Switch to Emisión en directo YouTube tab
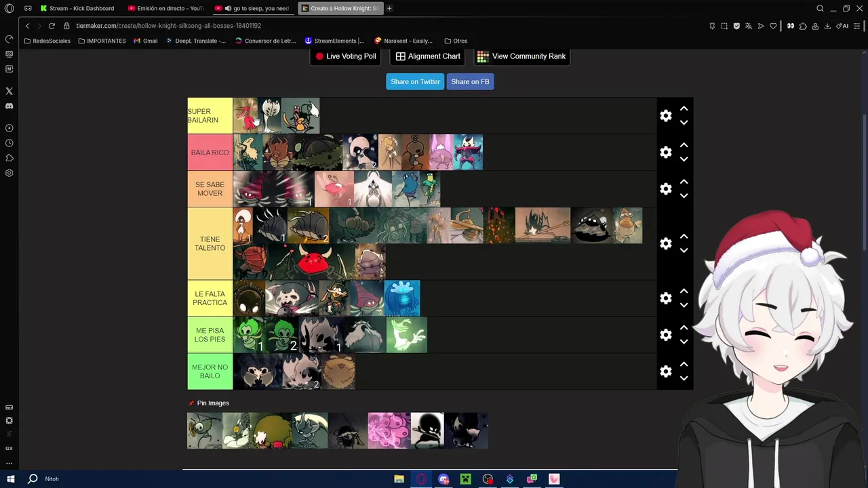 tap(166, 8)
